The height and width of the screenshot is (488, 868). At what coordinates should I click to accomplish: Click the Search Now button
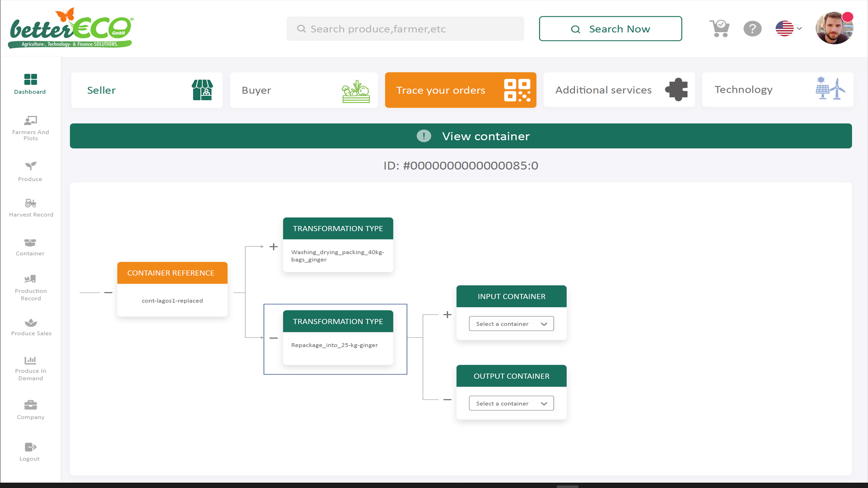click(610, 29)
